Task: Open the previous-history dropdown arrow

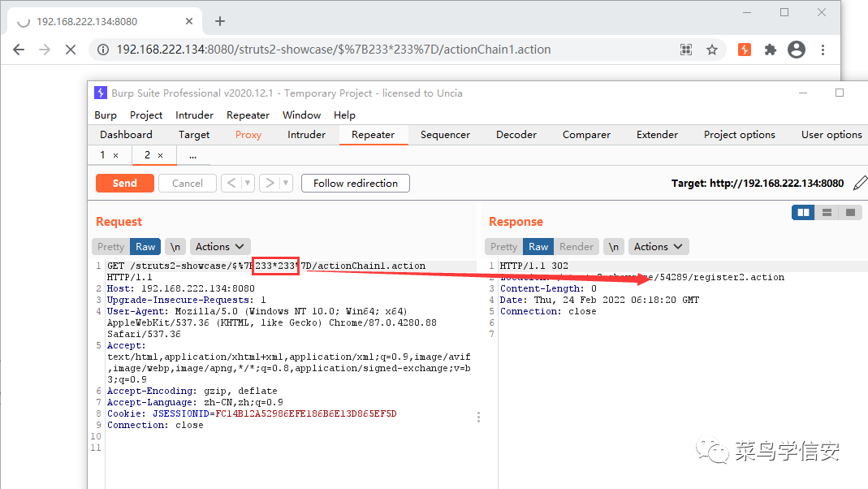Action: (x=248, y=183)
